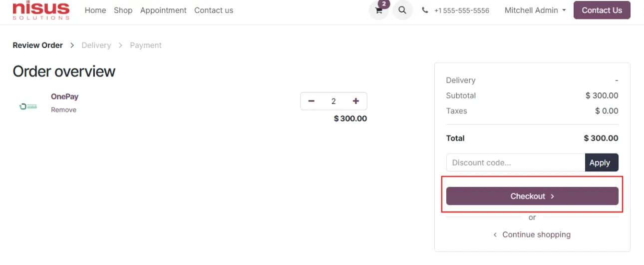Open the Appointment menu item
The image size is (644, 265).
tap(163, 10)
